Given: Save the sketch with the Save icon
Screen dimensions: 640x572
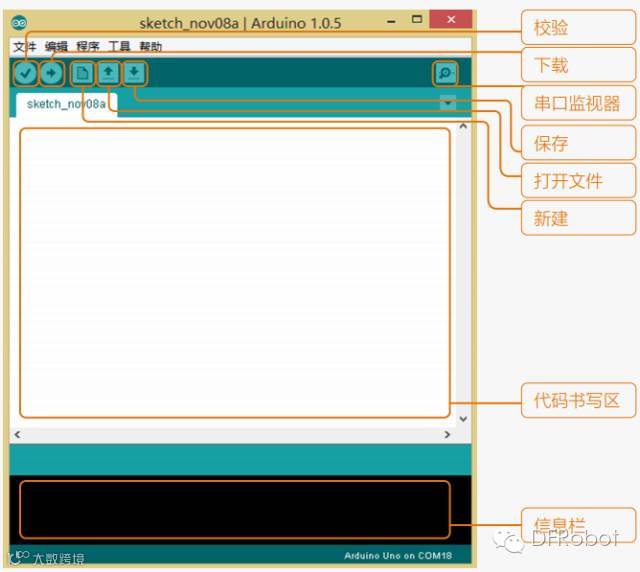Looking at the screenshot, I should (134, 73).
